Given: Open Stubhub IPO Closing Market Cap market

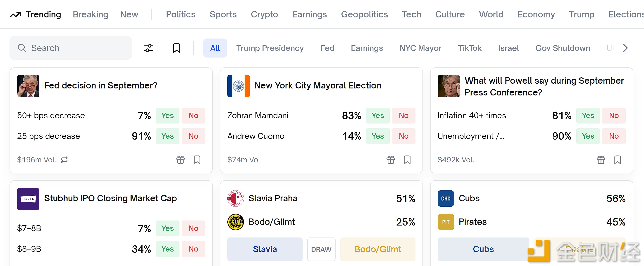Looking at the screenshot, I should click(110, 198).
